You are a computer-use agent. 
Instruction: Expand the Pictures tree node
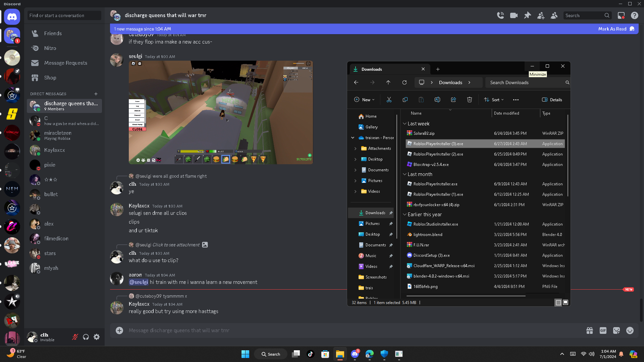(356, 181)
